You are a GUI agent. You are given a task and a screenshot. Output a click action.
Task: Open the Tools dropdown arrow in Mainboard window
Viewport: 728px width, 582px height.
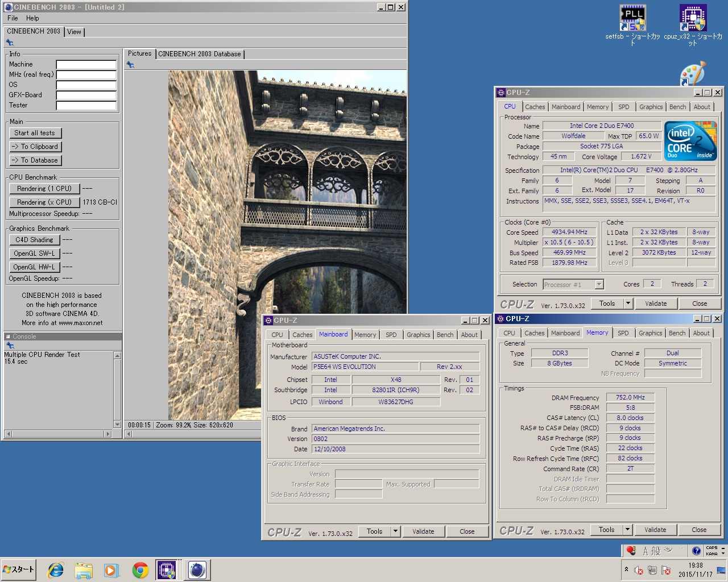point(395,531)
